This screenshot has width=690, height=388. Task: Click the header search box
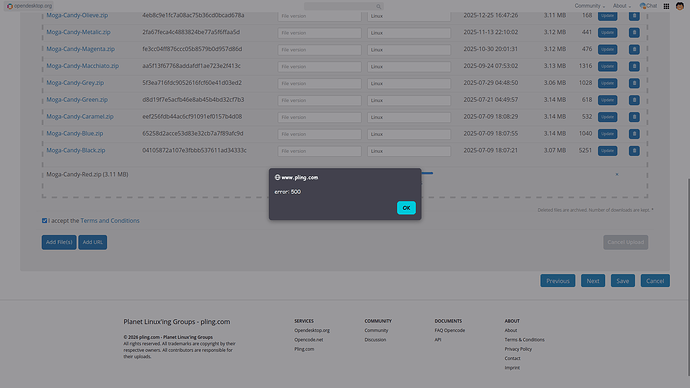click(x=343, y=6)
